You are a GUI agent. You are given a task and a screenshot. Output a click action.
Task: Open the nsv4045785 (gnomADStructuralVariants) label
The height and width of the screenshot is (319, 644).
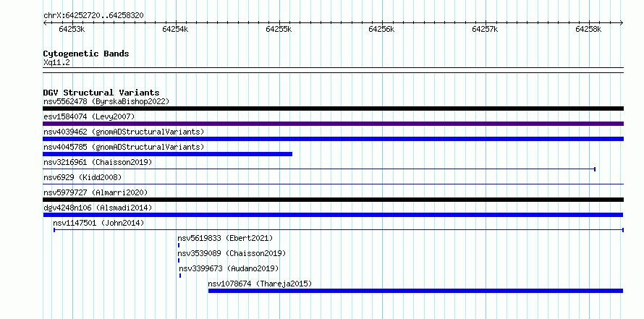click(x=124, y=147)
